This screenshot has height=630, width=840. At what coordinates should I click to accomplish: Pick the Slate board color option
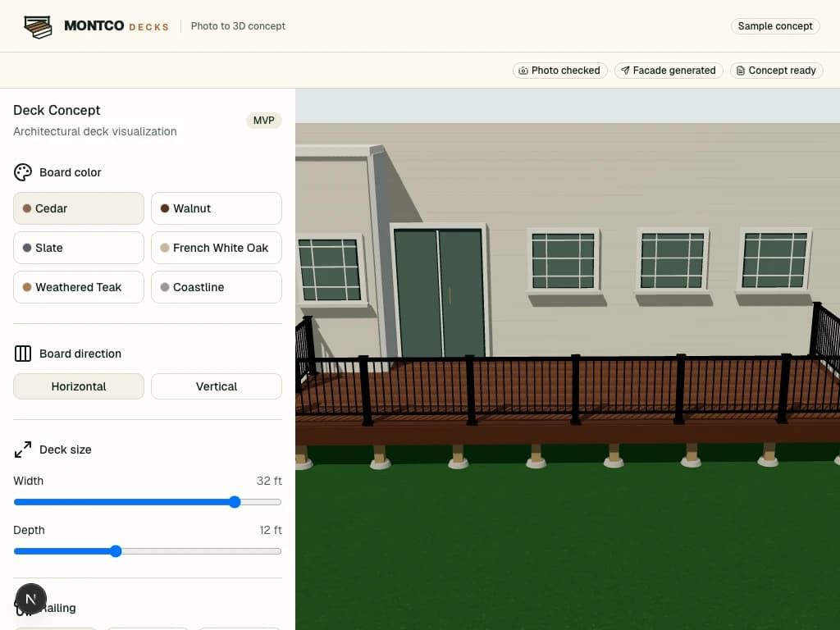79,248
